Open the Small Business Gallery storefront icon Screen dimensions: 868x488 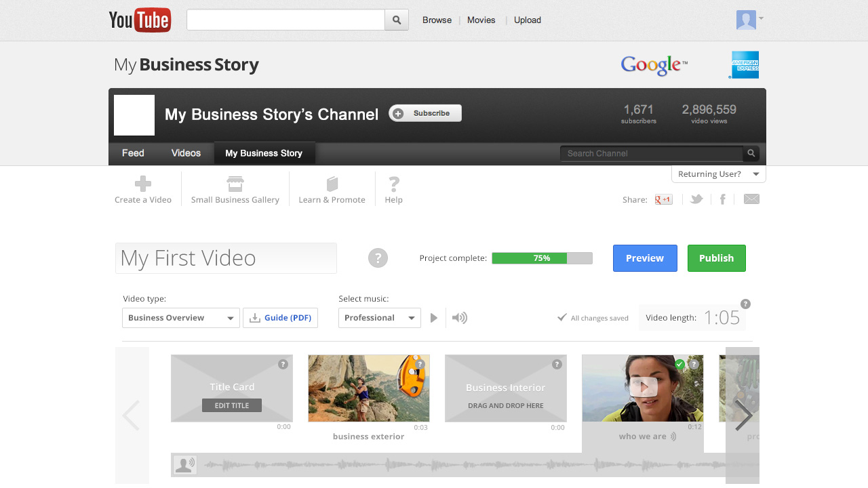point(235,184)
